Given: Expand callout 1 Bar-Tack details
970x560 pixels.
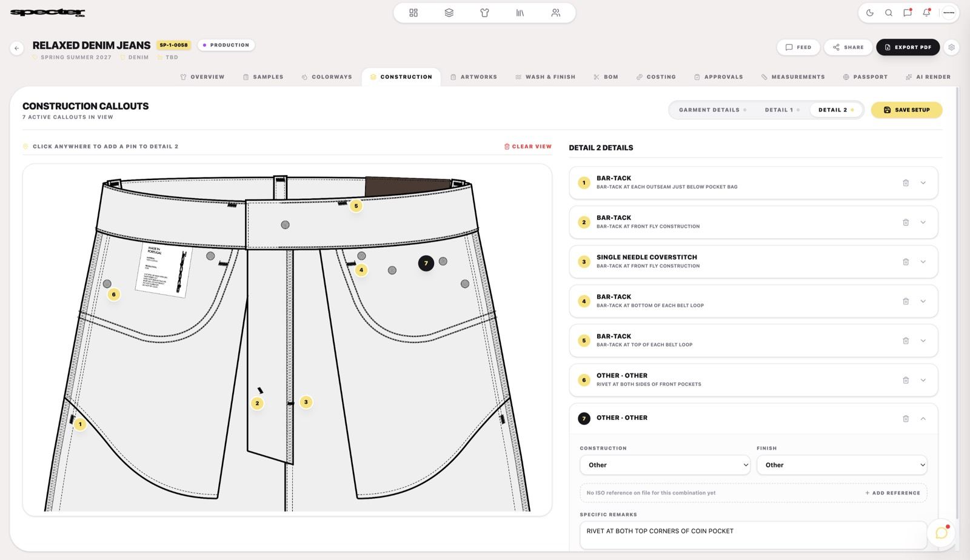Looking at the screenshot, I should [923, 183].
